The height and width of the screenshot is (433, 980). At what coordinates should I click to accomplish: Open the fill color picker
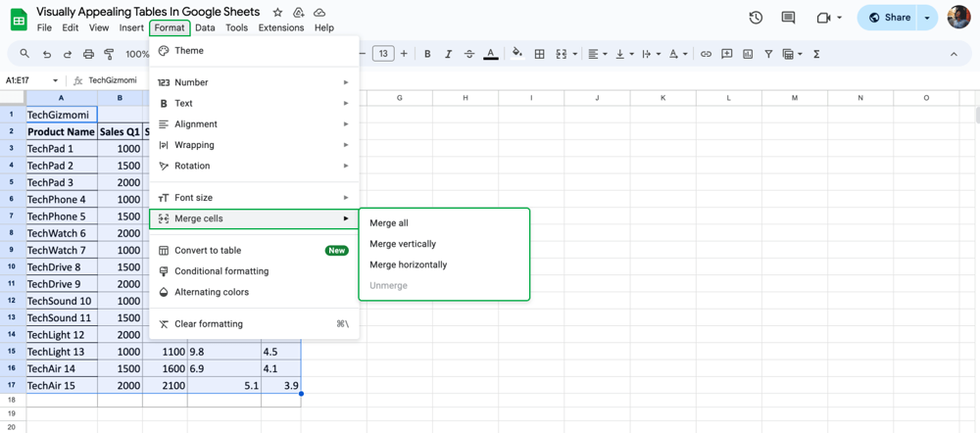516,54
